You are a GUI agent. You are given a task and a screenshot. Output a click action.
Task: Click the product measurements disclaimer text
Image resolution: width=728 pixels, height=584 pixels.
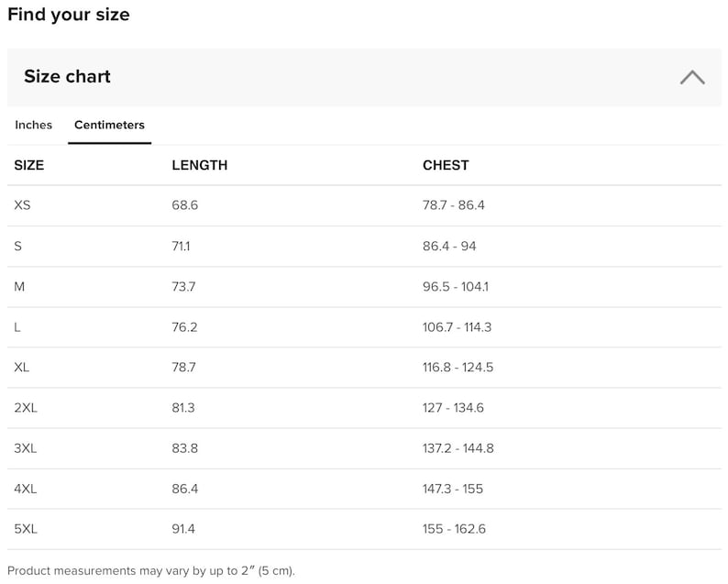click(151, 570)
